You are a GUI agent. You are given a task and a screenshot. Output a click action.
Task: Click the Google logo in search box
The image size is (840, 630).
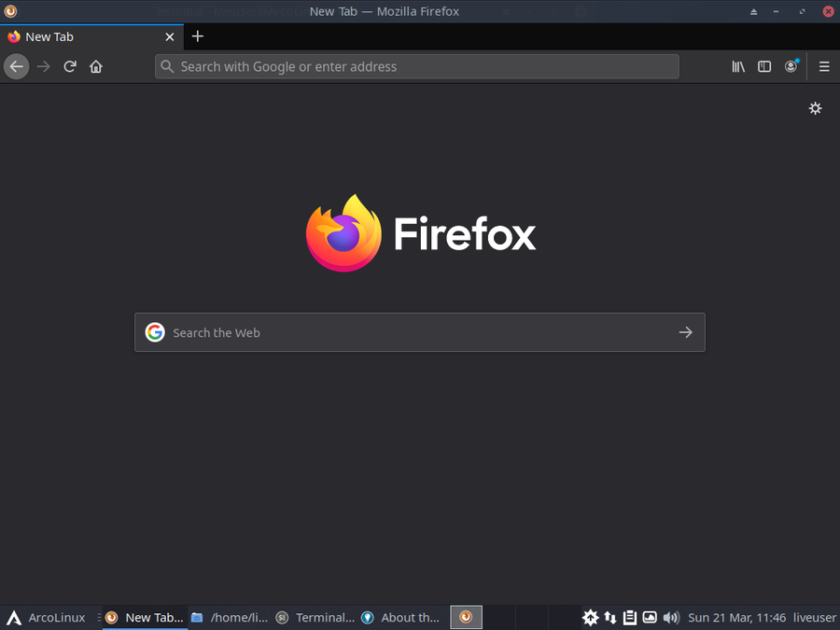click(155, 332)
